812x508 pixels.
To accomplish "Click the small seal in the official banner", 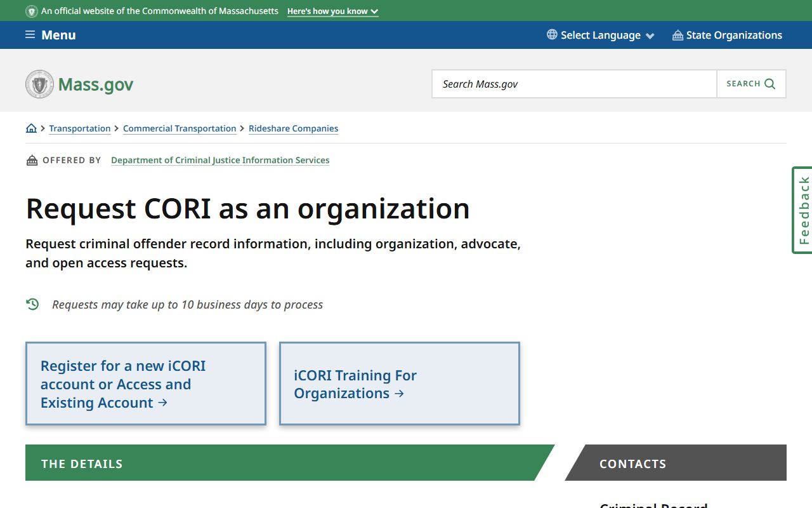I will click(x=32, y=11).
